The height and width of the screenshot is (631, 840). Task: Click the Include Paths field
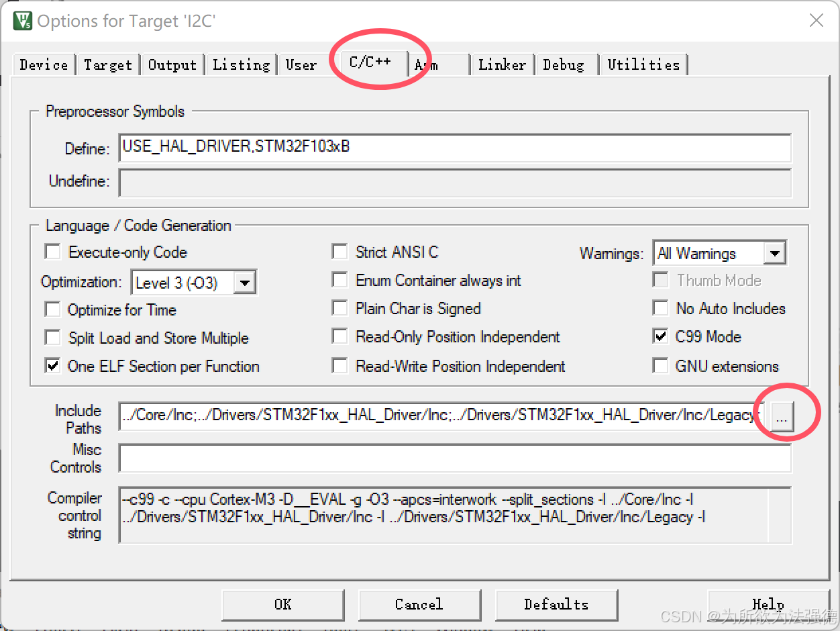[x=441, y=416]
